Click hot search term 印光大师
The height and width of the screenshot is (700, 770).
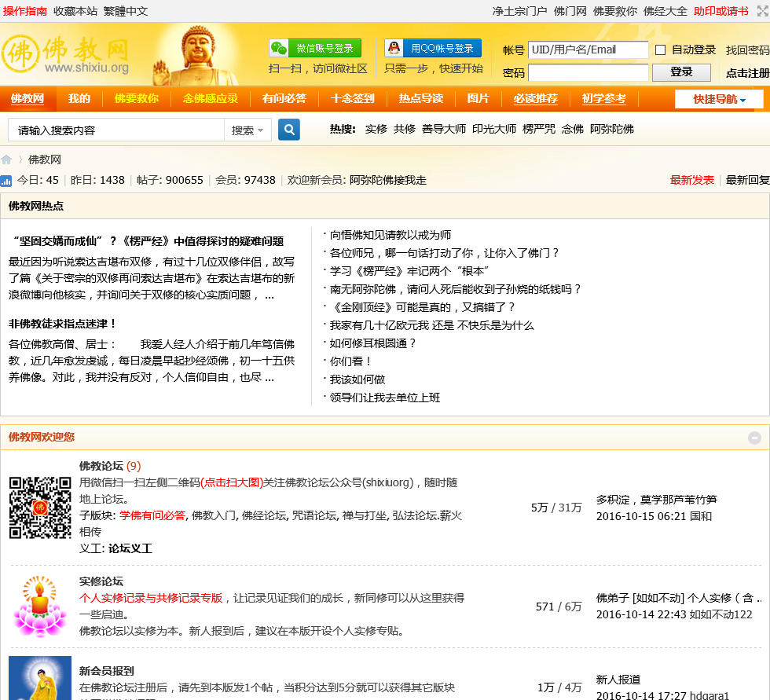click(x=494, y=129)
